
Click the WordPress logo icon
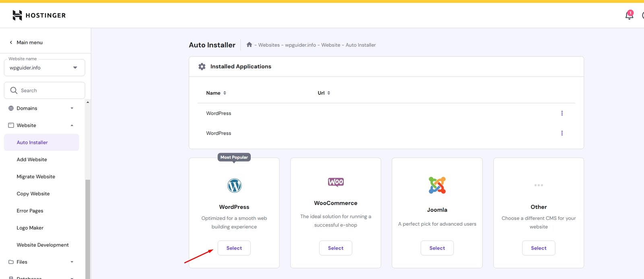pyautogui.click(x=234, y=185)
